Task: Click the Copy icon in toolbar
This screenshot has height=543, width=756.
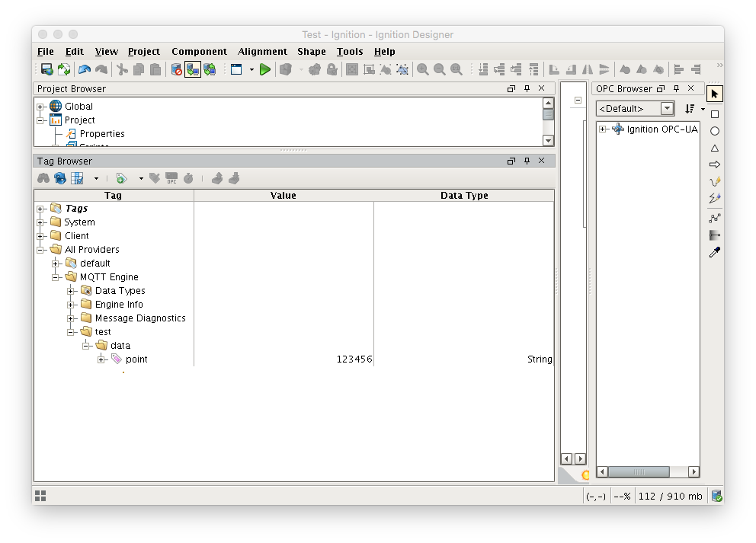Action: 139,69
